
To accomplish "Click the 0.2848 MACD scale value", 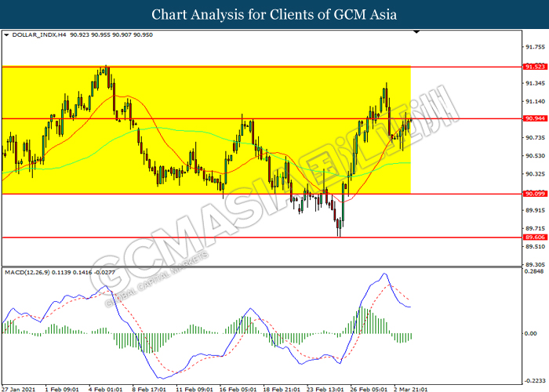I will [535, 271].
